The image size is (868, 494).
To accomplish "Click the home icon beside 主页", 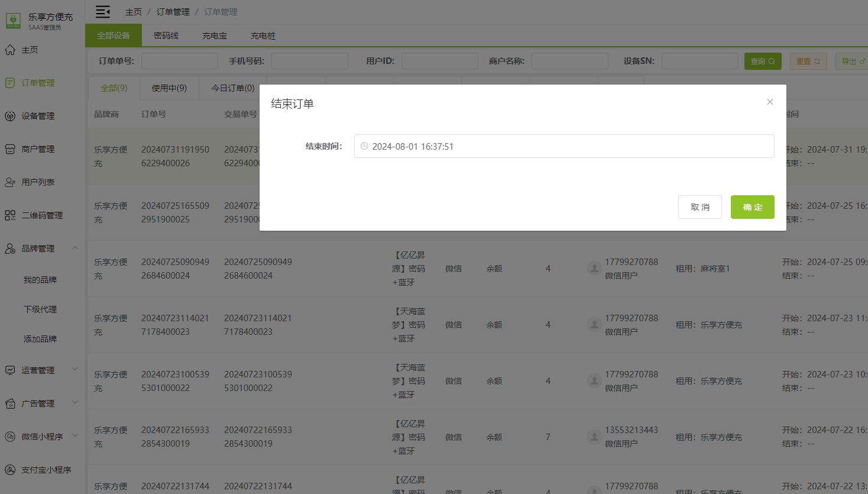I will (x=10, y=50).
